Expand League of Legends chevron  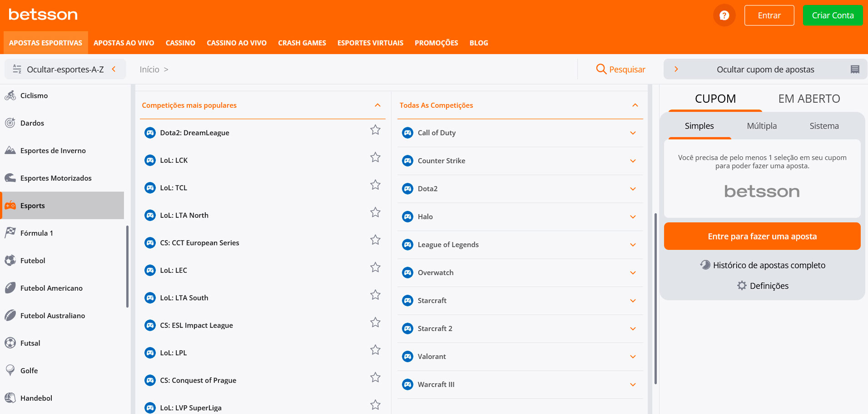pyautogui.click(x=633, y=245)
